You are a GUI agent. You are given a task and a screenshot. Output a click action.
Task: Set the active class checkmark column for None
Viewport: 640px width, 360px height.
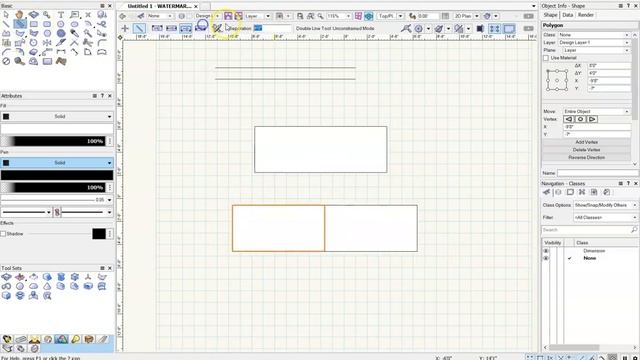point(570,258)
